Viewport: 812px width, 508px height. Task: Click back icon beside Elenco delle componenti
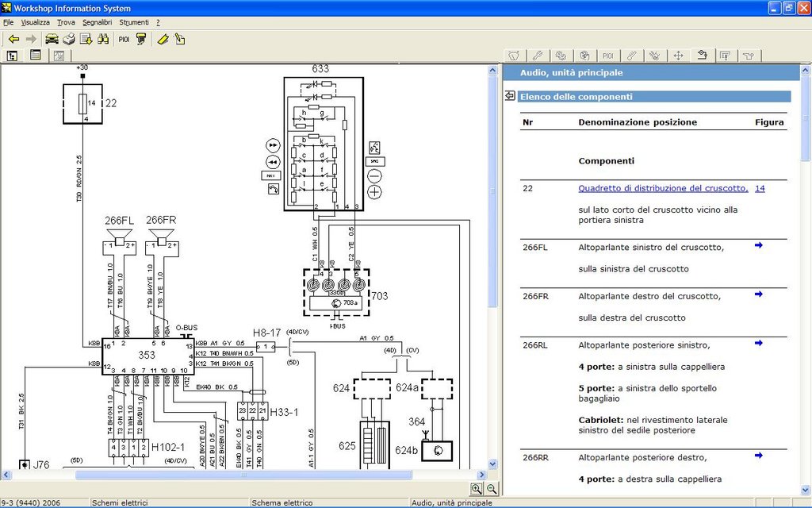[x=510, y=96]
